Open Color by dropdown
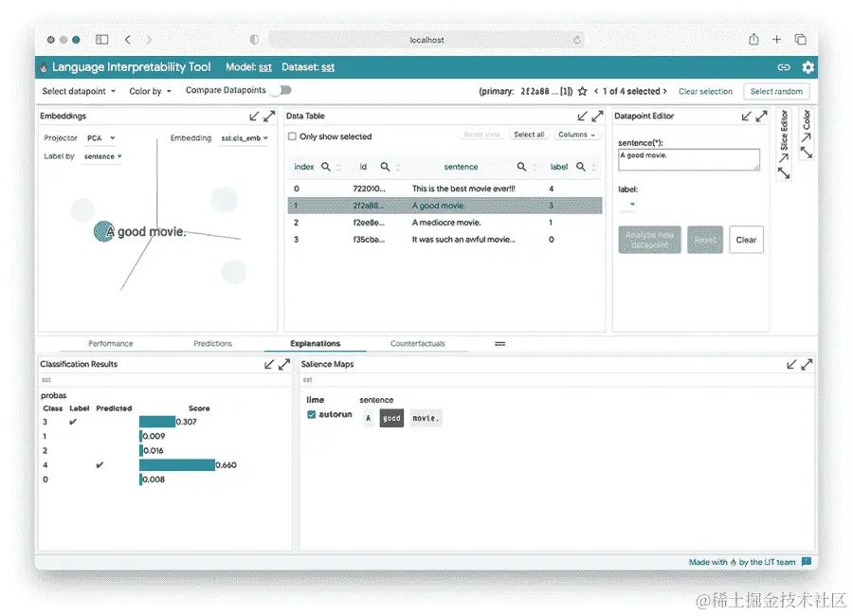Image resolution: width=853 pixels, height=616 pixels. coord(150,91)
